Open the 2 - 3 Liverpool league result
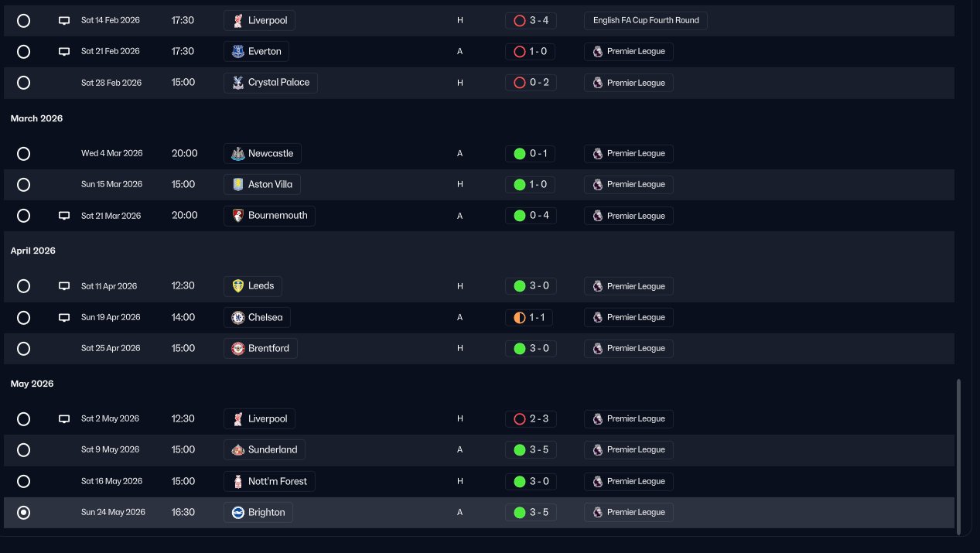The height and width of the screenshot is (553, 980). coord(531,418)
